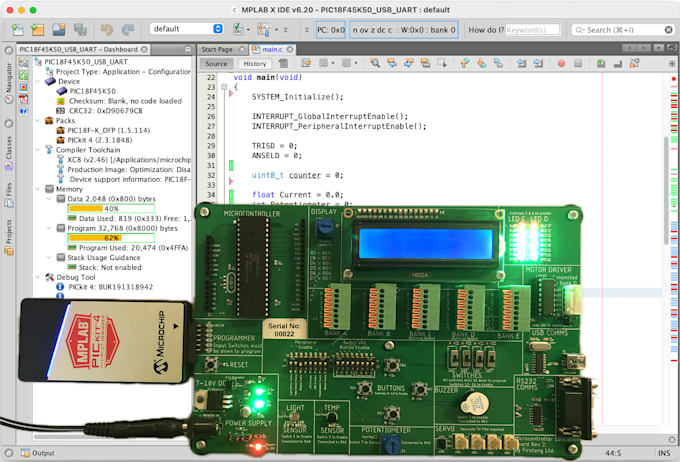Click the Program memory 62% usage bar
680x462 pixels.
click(x=111, y=238)
